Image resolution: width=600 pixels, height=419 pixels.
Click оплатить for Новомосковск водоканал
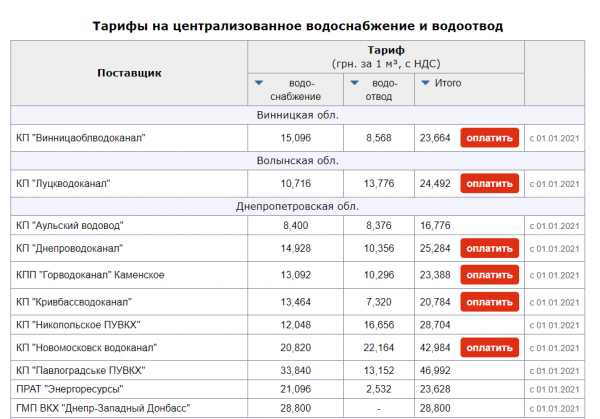point(489,348)
